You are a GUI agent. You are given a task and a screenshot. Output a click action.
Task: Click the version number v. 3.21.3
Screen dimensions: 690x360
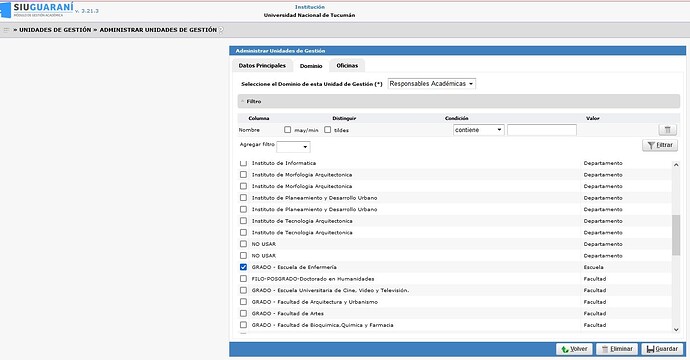[x=87, y=11]
